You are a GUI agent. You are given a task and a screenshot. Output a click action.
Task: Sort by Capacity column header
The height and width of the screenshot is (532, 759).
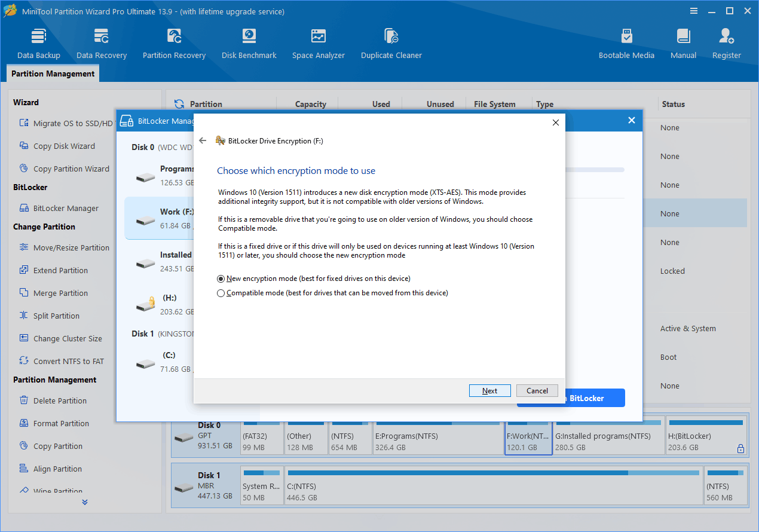(x=311, y=104)
